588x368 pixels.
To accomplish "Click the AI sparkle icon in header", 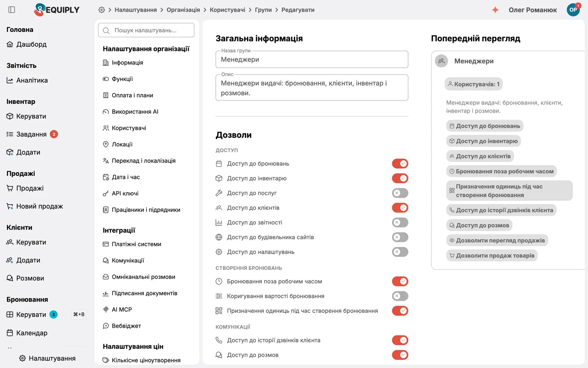I will 495,10.
